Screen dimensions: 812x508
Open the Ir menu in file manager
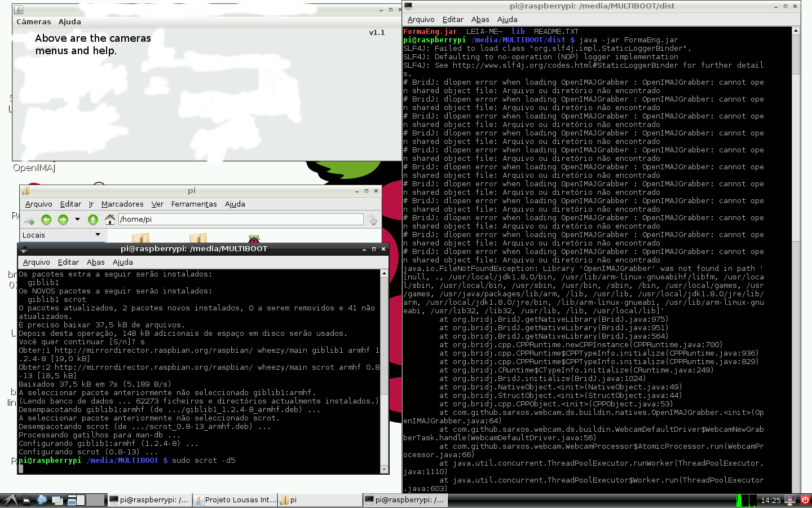(91, 204)
